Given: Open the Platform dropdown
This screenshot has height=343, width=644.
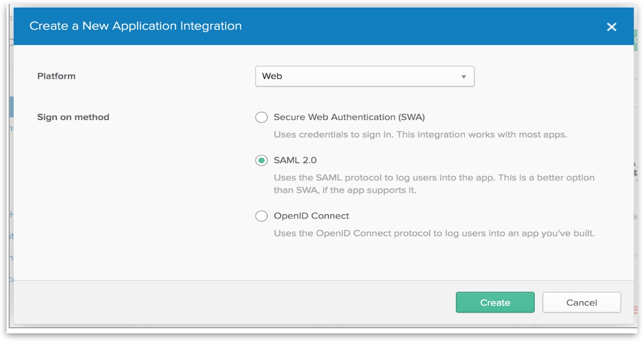Looking at the screenshot, I should click(x=364, y=76).
